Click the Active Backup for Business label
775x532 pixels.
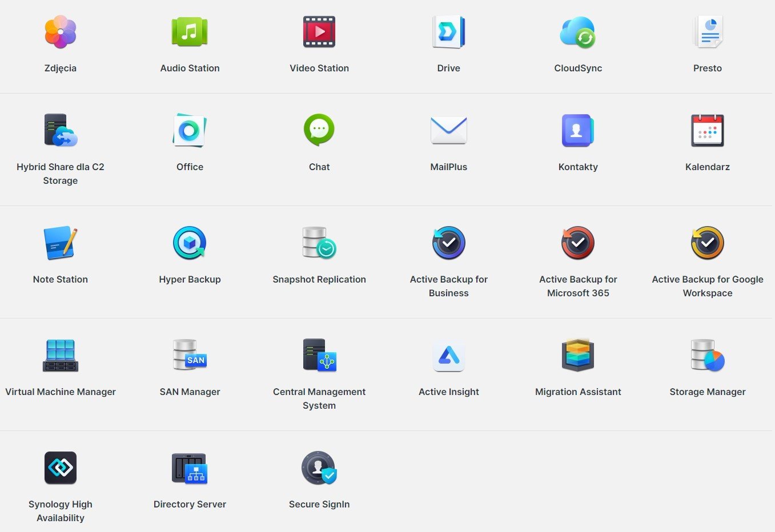[448, 286]
